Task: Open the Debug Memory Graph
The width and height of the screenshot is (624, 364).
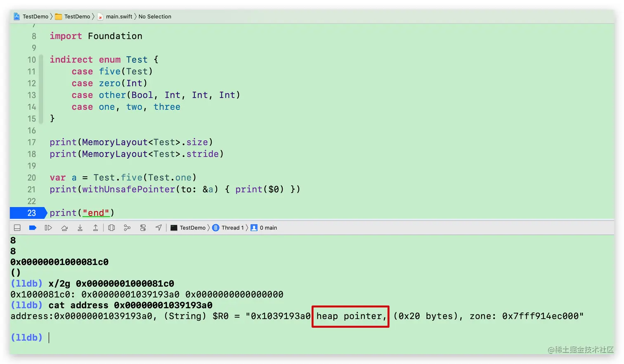Action: point(127,228)
